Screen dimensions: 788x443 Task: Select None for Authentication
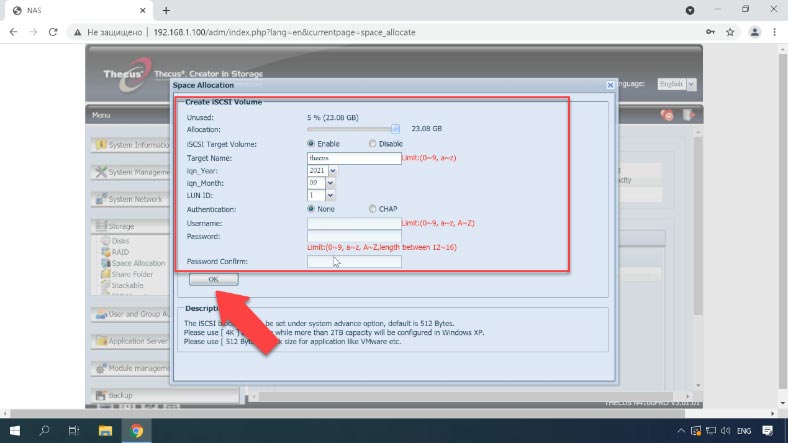(x=311, y=208)
